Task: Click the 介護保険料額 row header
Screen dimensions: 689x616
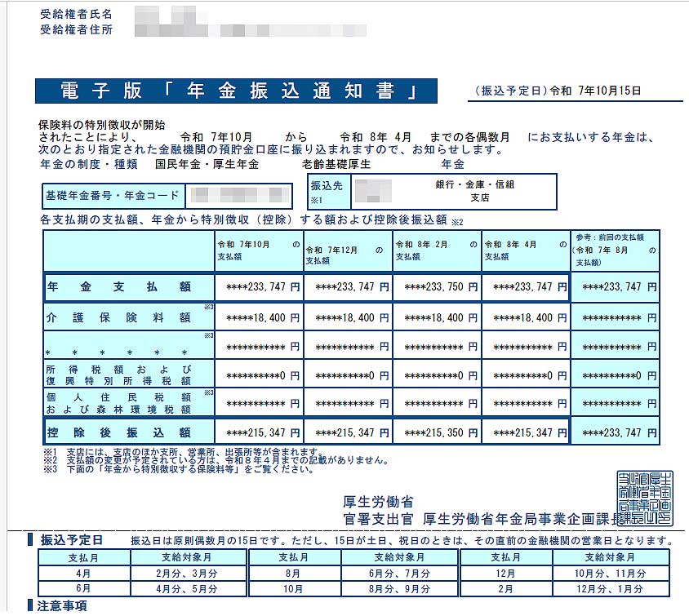Action: point(128,317)
